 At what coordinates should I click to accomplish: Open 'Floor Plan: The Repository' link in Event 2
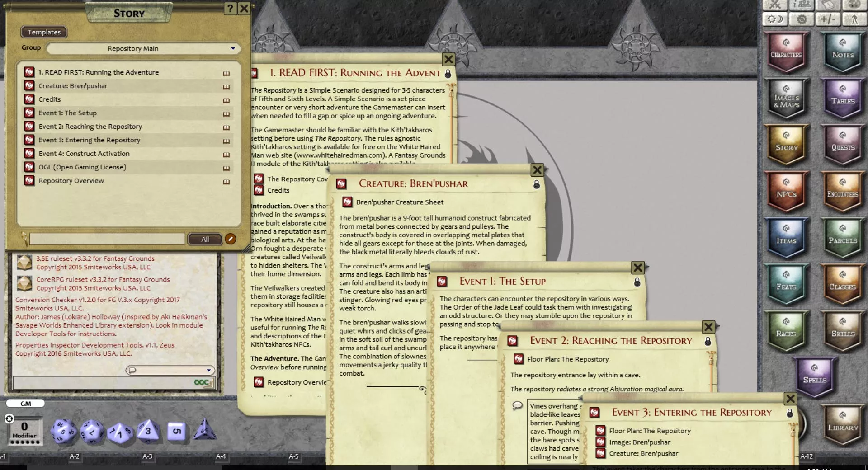[568, 359]
